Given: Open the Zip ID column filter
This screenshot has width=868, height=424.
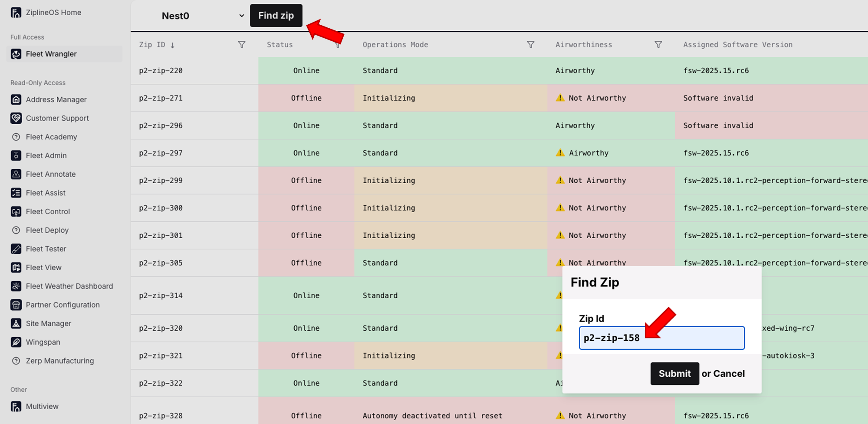Looking at the screenshot, I should tap(242, 45).
